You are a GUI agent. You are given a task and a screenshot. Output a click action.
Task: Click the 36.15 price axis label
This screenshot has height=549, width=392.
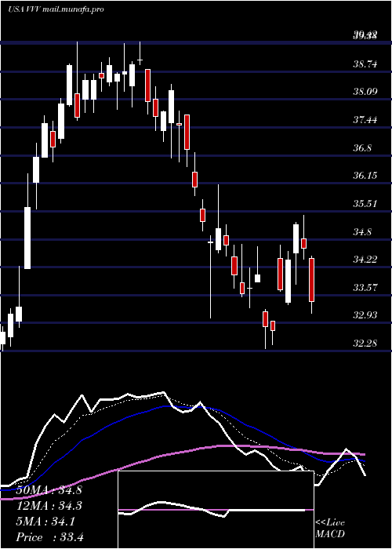pyautogui.click(x=365, y=176)
